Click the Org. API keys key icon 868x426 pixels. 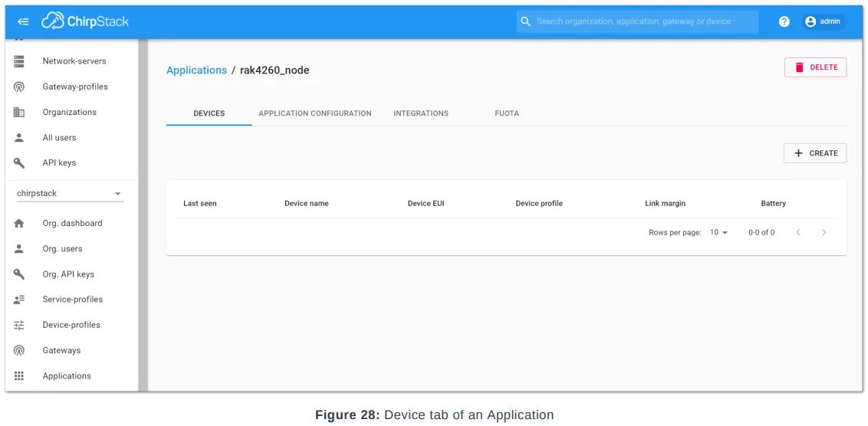(19, 274)
